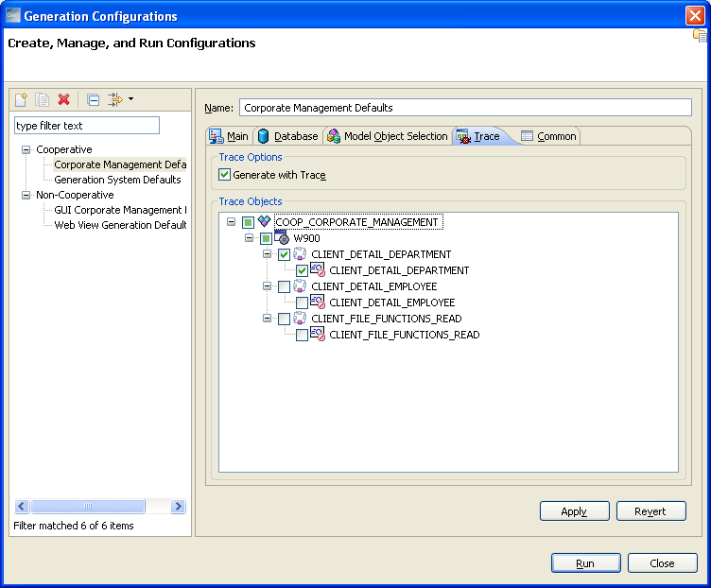Screen dimensions: 711x588
Task: Duplicate the selected configuration with the toolbar icon
Action: coord(42,99)
